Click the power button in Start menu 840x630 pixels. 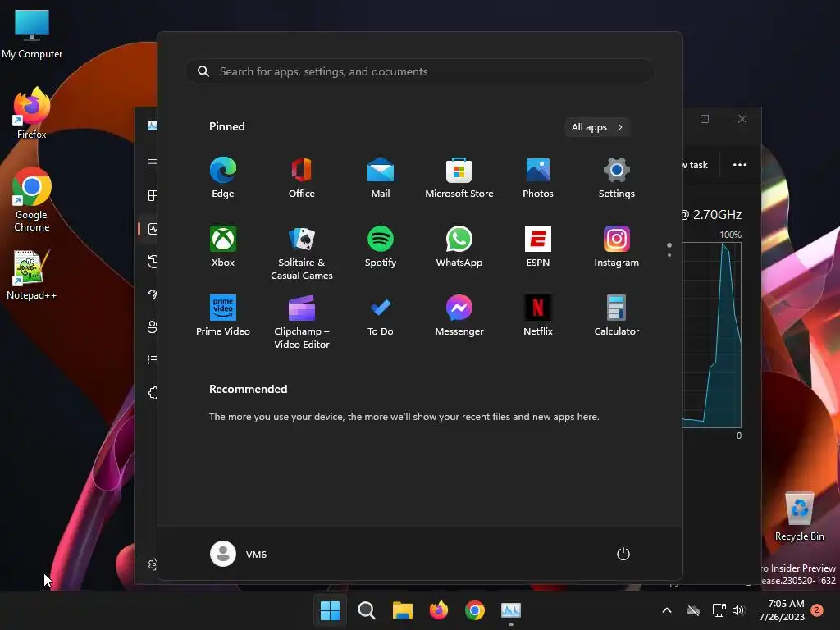pyautogui.click(x=623, y=554)
